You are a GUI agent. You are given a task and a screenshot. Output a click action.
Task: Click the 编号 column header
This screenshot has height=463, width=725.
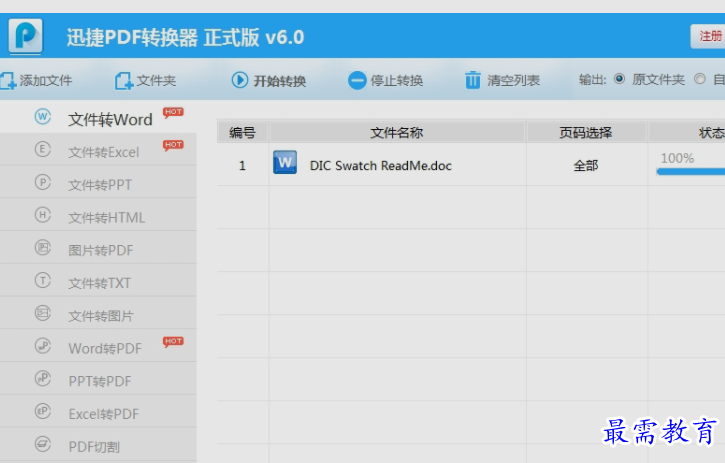click(x=243, y=133)
